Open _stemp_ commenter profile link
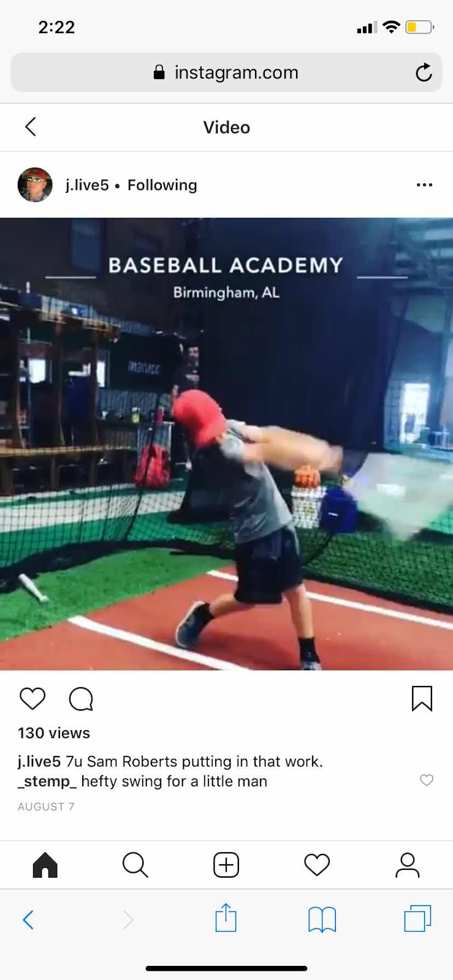Screen dimensions: 453x980 point(47,781)
